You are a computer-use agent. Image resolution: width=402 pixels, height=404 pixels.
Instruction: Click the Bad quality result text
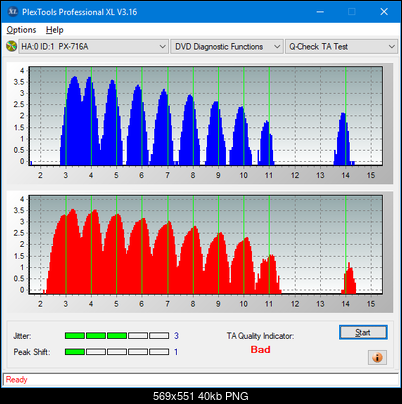(x=260, y=350)
